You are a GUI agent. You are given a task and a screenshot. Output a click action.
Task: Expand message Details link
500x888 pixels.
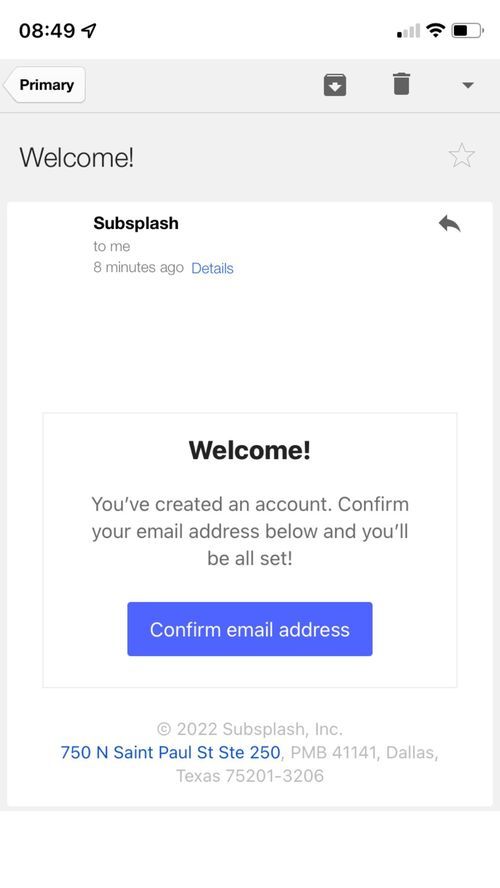click(x=212, y=268)
